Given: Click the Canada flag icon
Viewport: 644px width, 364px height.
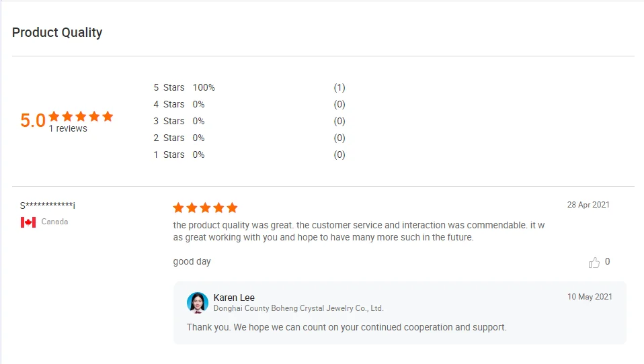Looking at the screenshot, I should pos(28,222).
